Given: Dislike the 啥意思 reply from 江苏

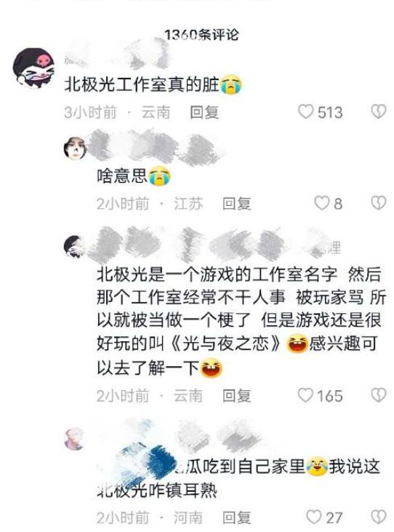Looking at the screenshot, I should tap(379, 203).
